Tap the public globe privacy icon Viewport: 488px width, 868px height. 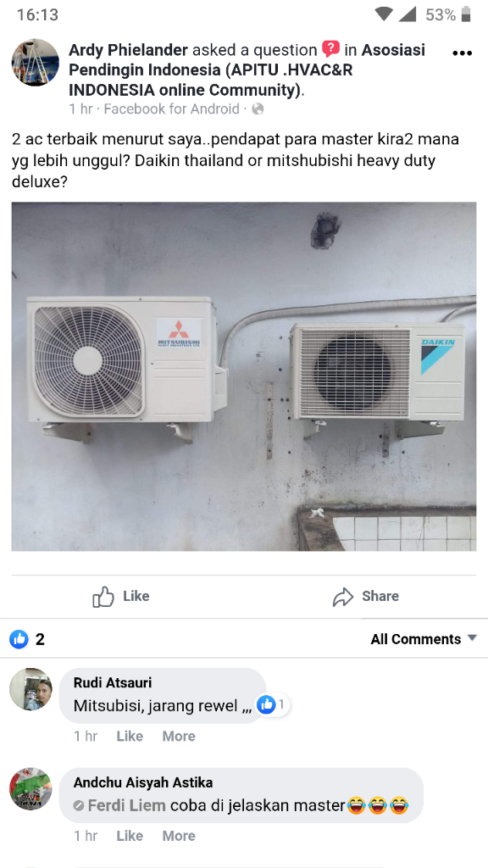(x=258, y=109)
